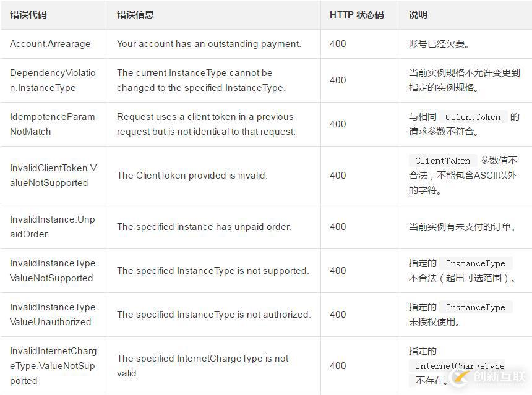Click 'The specified instance has unpaid order' text

click(204, 227)
